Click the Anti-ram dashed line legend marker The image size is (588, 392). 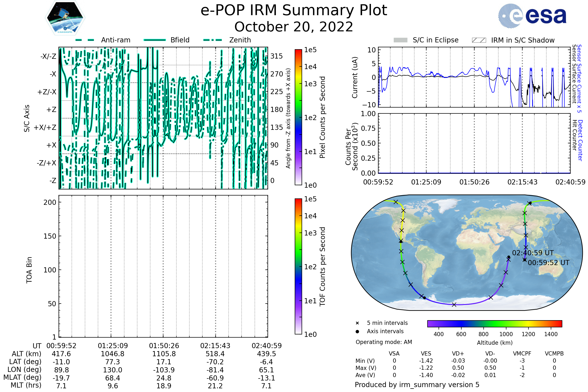(85, 40)
